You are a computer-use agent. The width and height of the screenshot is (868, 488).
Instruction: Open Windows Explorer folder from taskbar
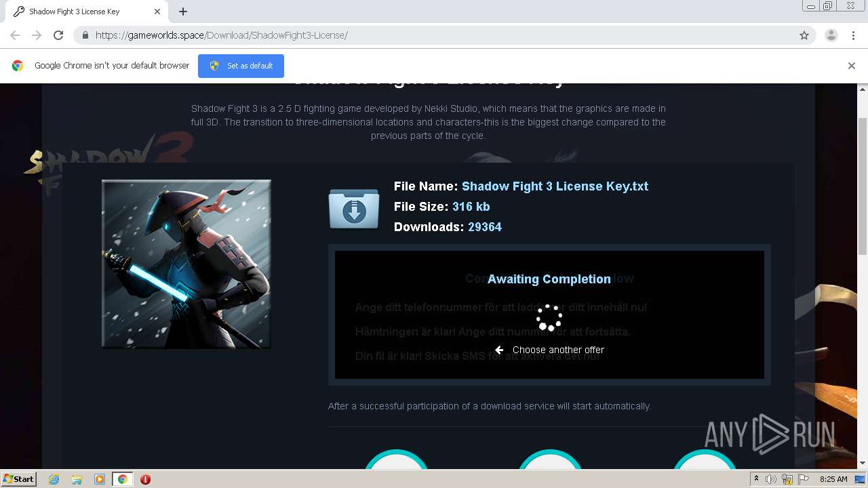77,479
